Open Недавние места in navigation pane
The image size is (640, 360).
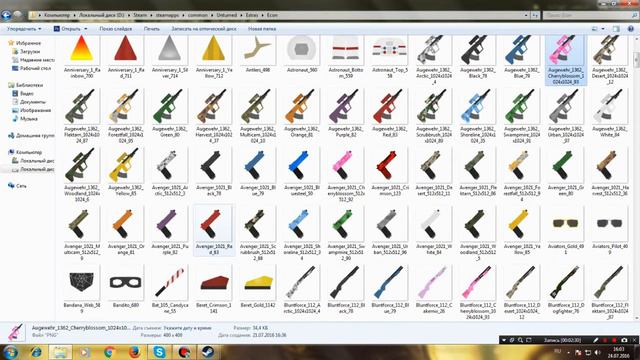click(x=33, y=60)
